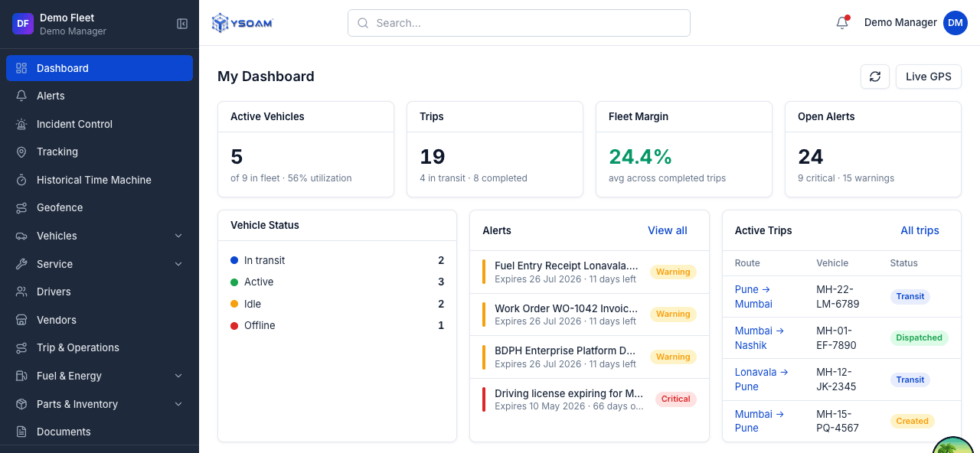Image resolution: width=980 pixels, height=453 pixels.
Task: Open Mumbai → Pune route link
Action: click(759, 421)
